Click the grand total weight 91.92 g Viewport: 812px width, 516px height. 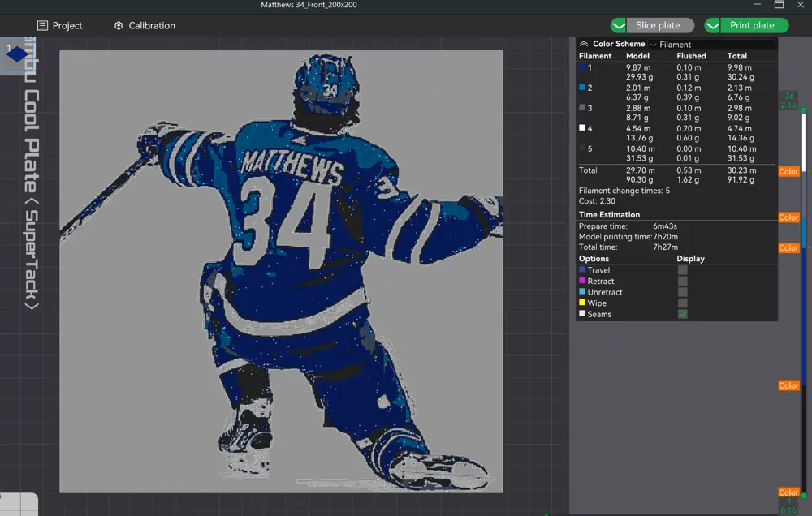pos(741,180)
